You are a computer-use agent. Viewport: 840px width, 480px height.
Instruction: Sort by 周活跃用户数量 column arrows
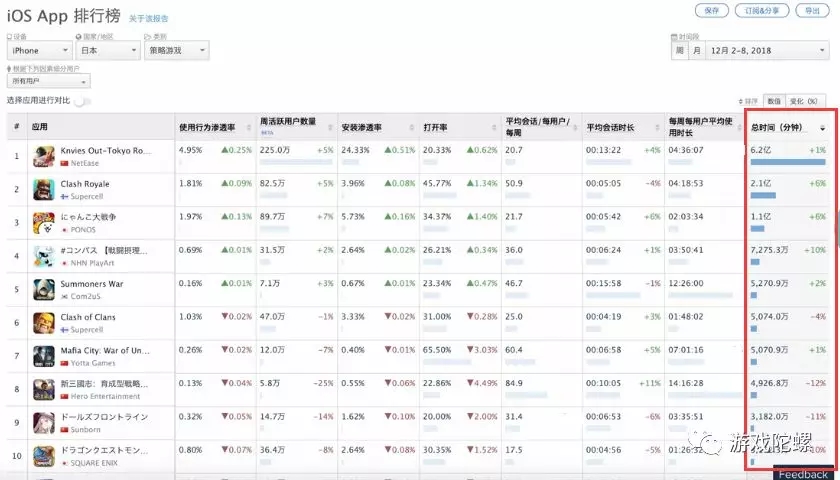(330, 128)
